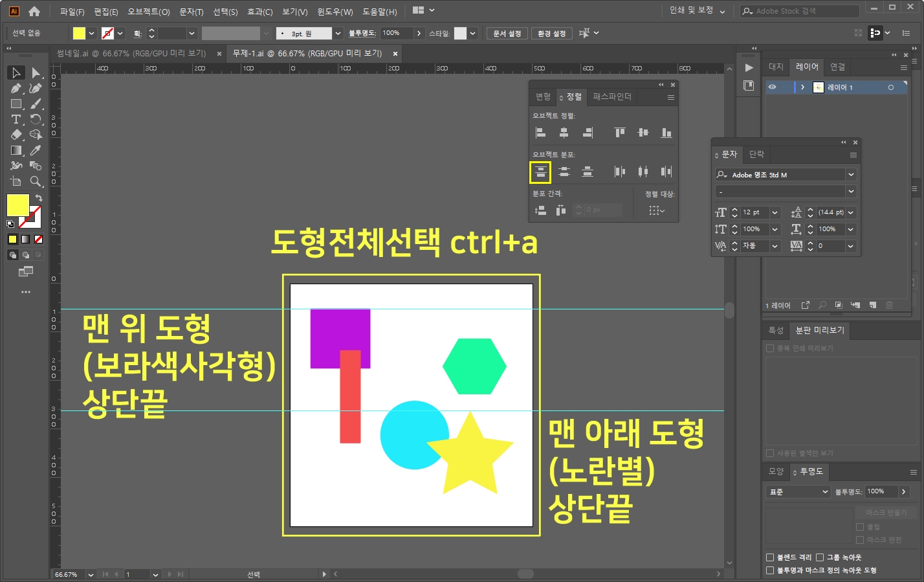
Task: Swap fill and stroke colors
Action: click(x=38, y=198)
